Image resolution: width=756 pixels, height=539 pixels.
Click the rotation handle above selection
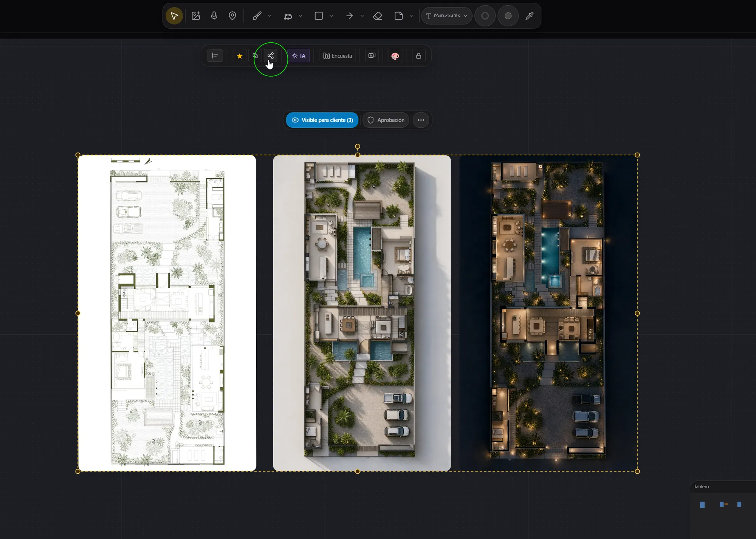coord(358,147)
